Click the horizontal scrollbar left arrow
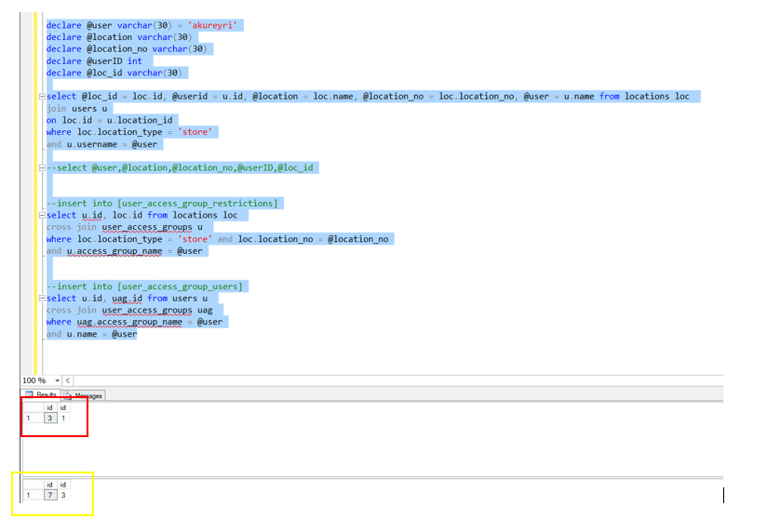Screen dimensions: 767x532 pos(68,380)
